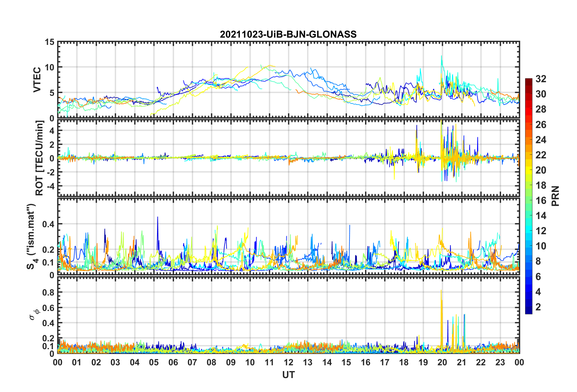Click x-axis tick label 12
The height and width of the screenshot is (392, 577).
click(x=288, y=362)
